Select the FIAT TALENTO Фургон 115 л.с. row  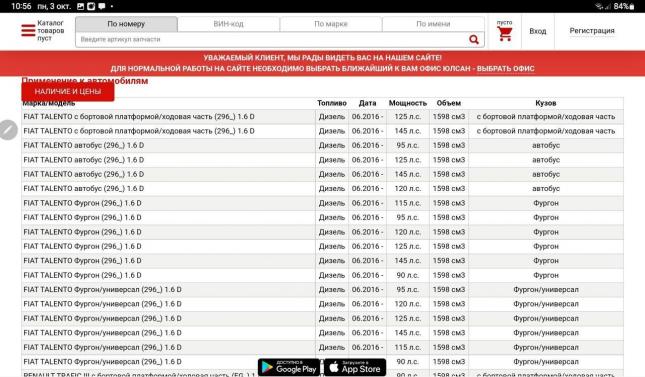coord(322,203)
